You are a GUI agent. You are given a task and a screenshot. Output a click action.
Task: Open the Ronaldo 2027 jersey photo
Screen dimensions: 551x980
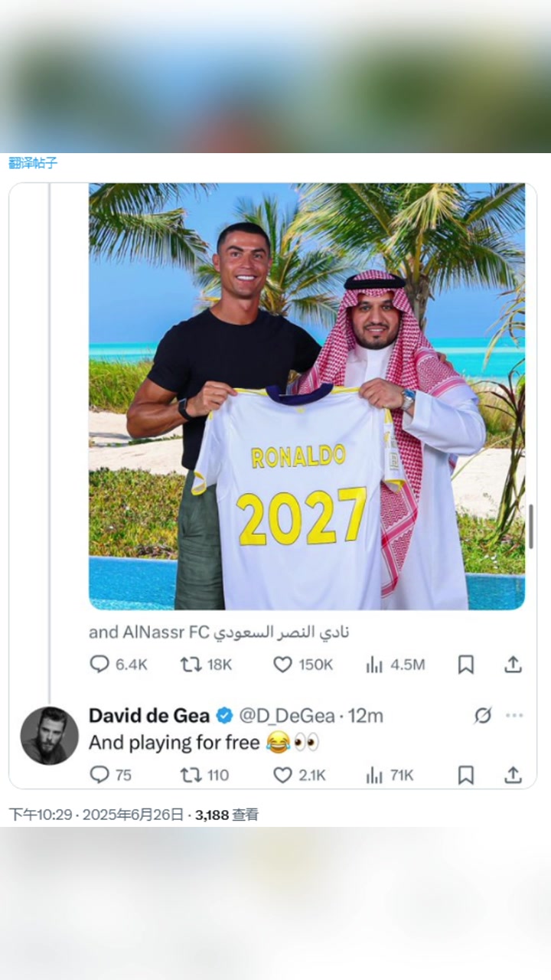pos(306,396)
